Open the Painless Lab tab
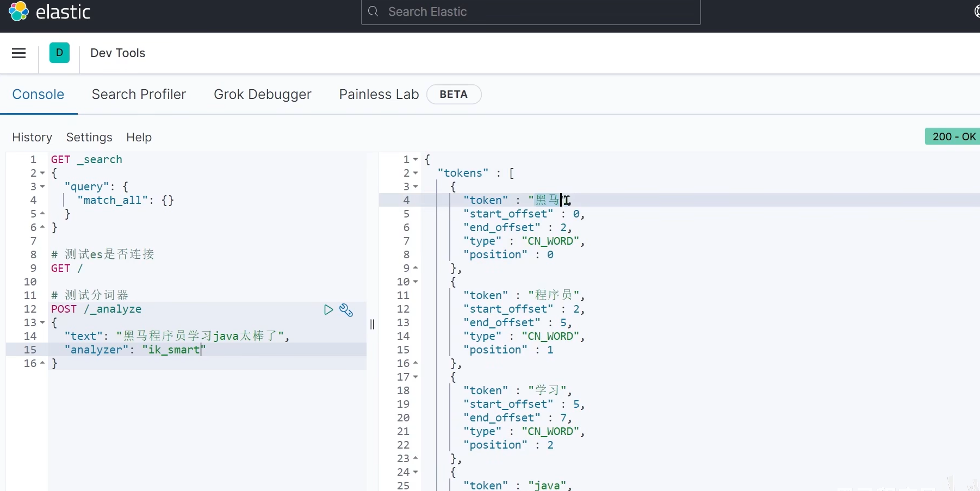The height and width of the screenshot is (491, 980). point(379,95)
